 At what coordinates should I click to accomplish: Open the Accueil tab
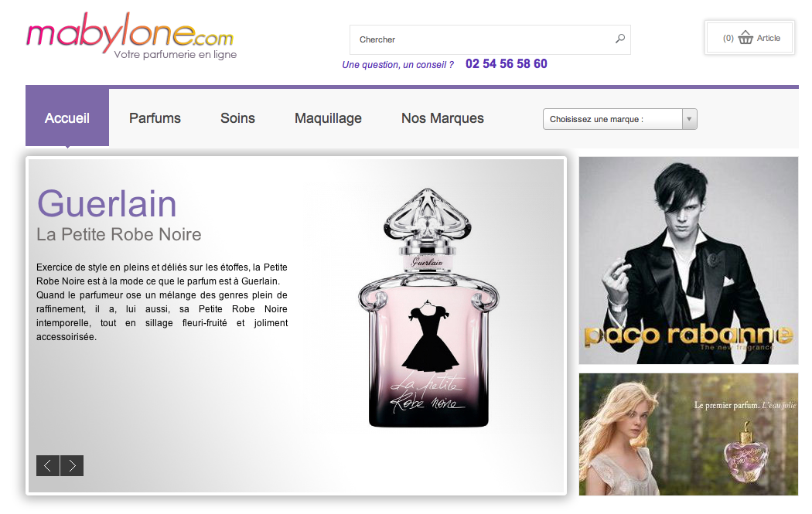67,118
